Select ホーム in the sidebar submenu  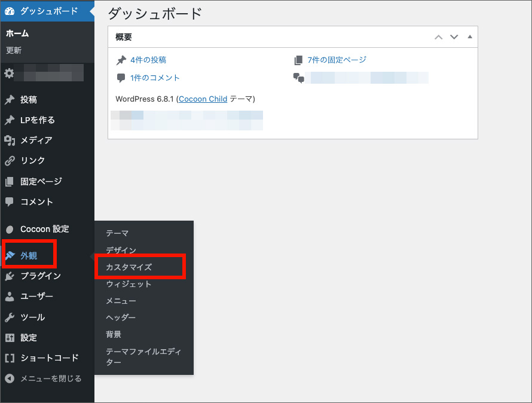click(17, 33)
